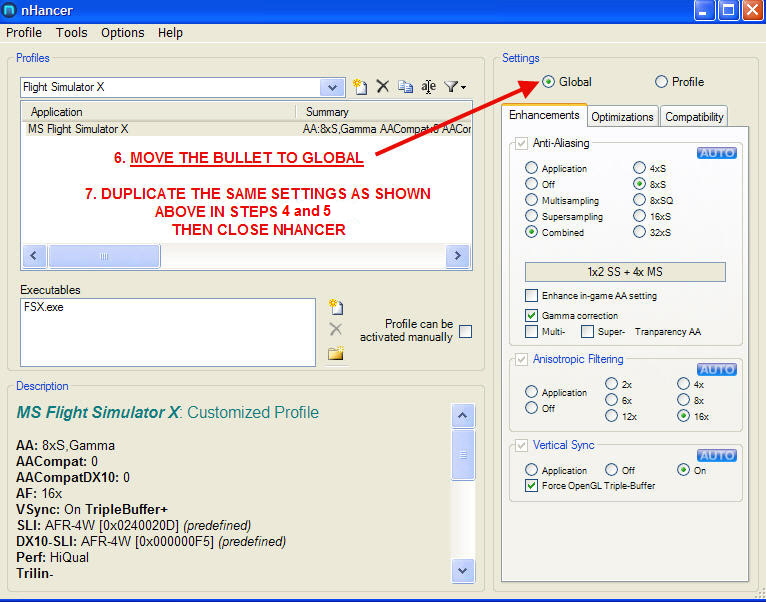Screen dimensions: 766x602
Task: Click Anti-Aliasing AUTO badge
Action: click(716, 153)
